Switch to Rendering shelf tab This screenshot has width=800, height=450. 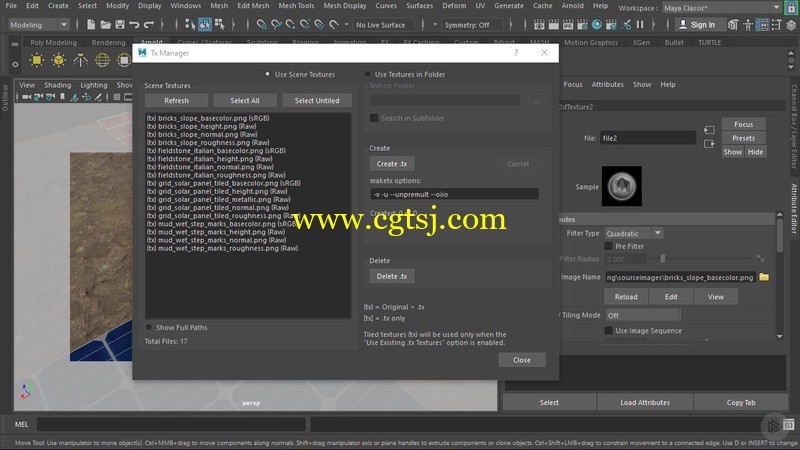108,42
